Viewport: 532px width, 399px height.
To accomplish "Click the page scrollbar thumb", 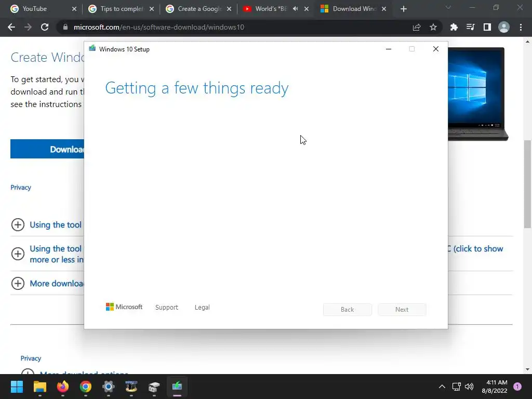I will [x=527, y=184].
